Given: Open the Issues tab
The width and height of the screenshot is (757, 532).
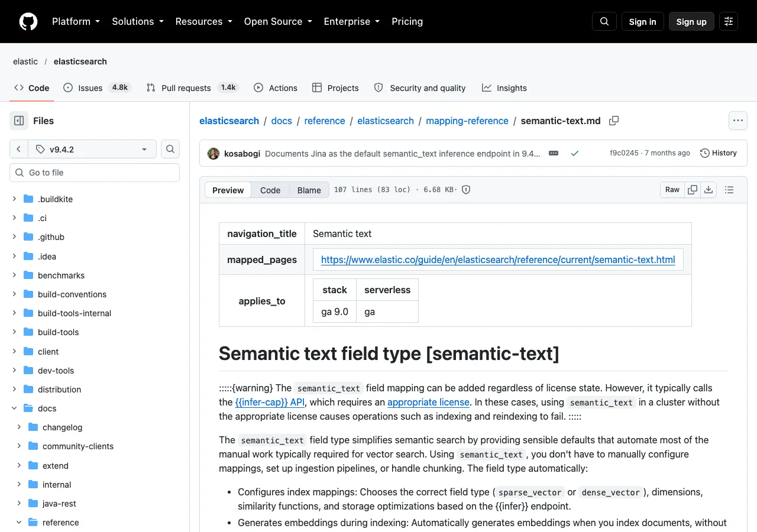Looking at the screenshot, I should (96, 87).
